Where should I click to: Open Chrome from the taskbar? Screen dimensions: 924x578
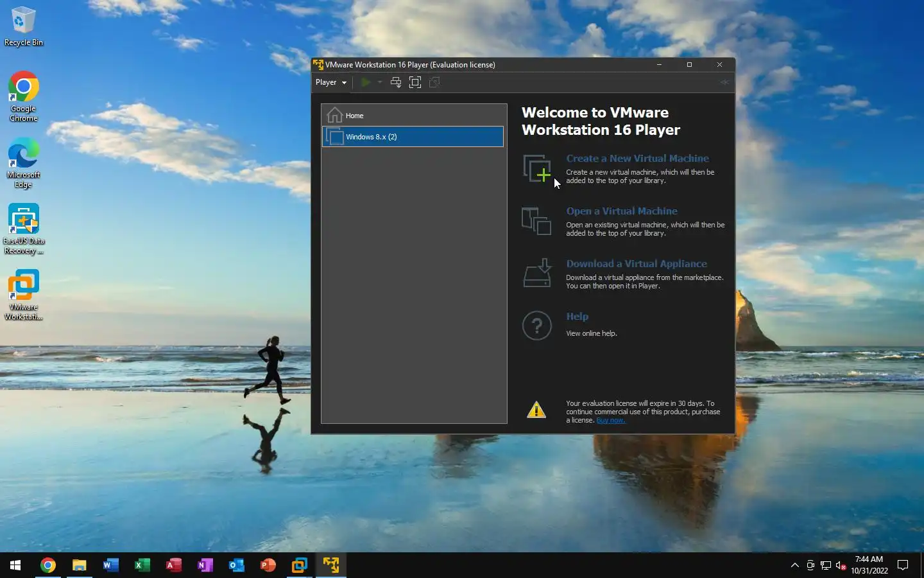pos(47,565)
